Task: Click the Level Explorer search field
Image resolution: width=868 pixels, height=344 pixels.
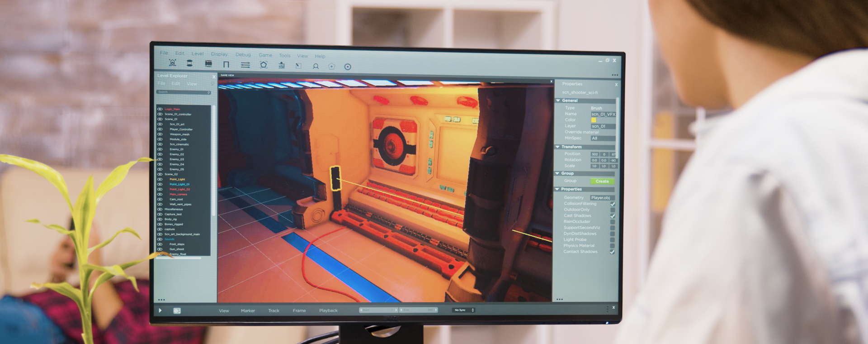Action: pyautogui.click(x=184, y=92)
